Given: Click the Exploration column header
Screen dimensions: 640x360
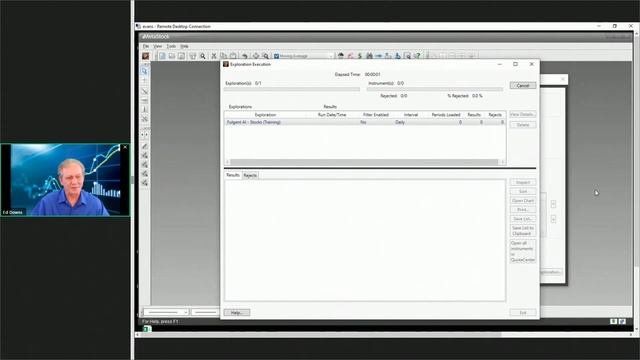Looking at the screenshot, I should click(265, 115).
